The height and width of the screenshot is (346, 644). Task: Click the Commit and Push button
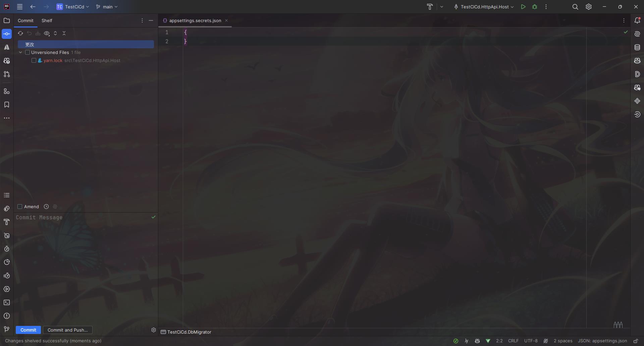(67, 330)
